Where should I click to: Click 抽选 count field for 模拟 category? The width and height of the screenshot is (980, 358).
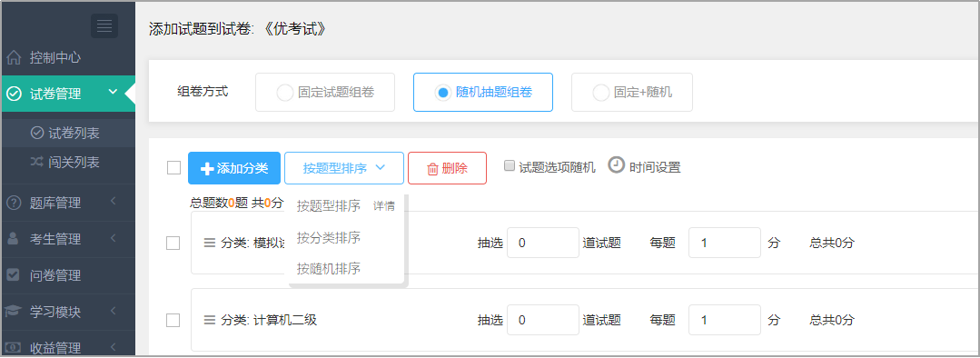(543, 243)
